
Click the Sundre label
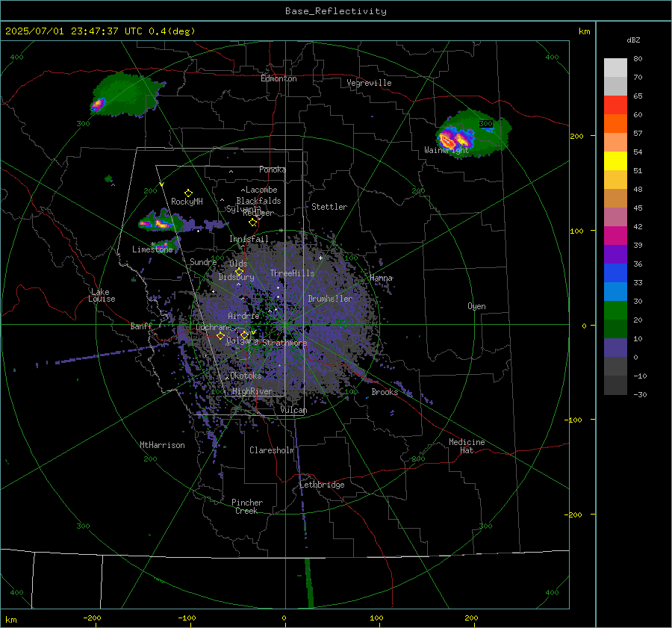click(203, 262)
